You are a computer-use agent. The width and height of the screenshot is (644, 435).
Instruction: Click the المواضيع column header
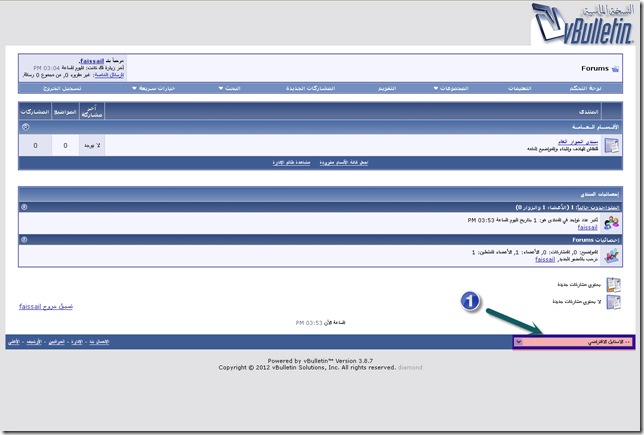pos(65,112)
